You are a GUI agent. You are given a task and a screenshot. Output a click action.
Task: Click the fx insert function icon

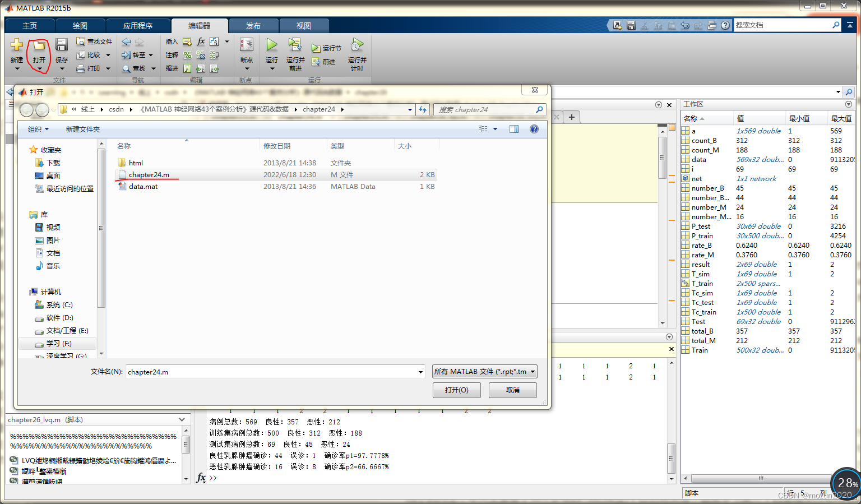click(201, 41)
